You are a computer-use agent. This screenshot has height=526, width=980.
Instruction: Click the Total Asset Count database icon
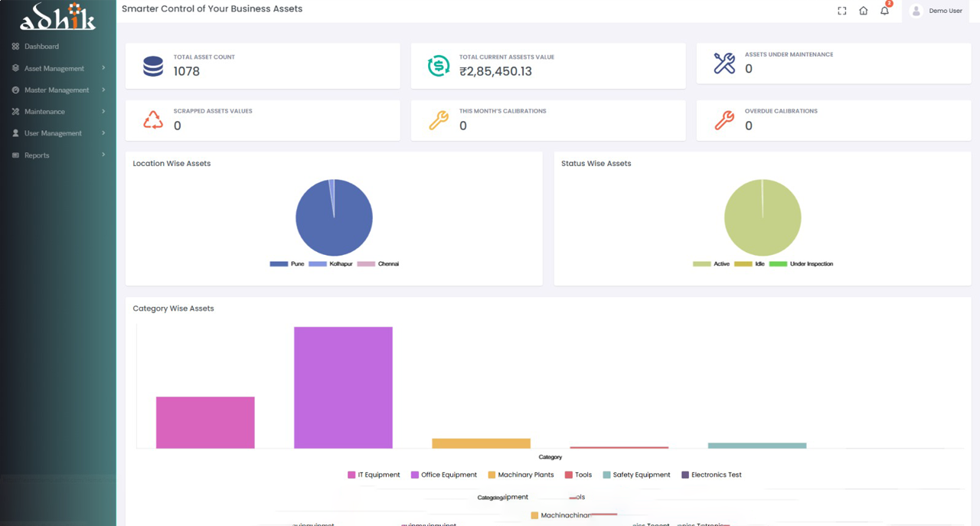click(153, 67)
